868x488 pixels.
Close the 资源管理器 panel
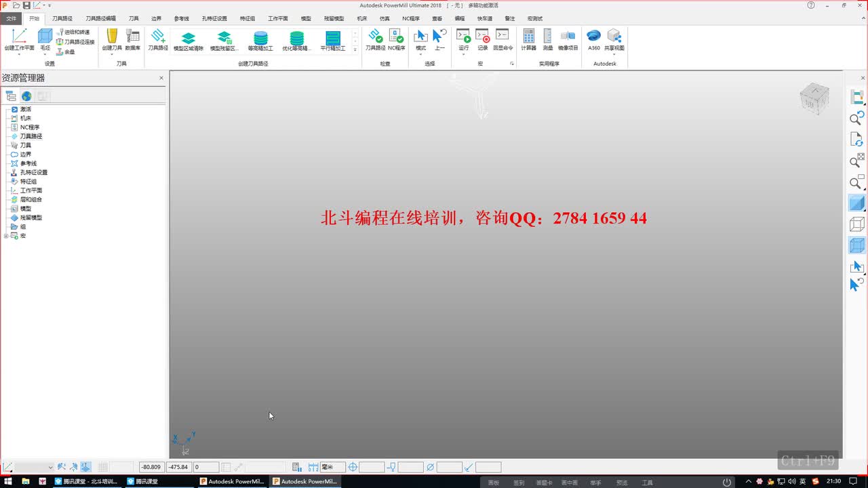coord(161,78)
